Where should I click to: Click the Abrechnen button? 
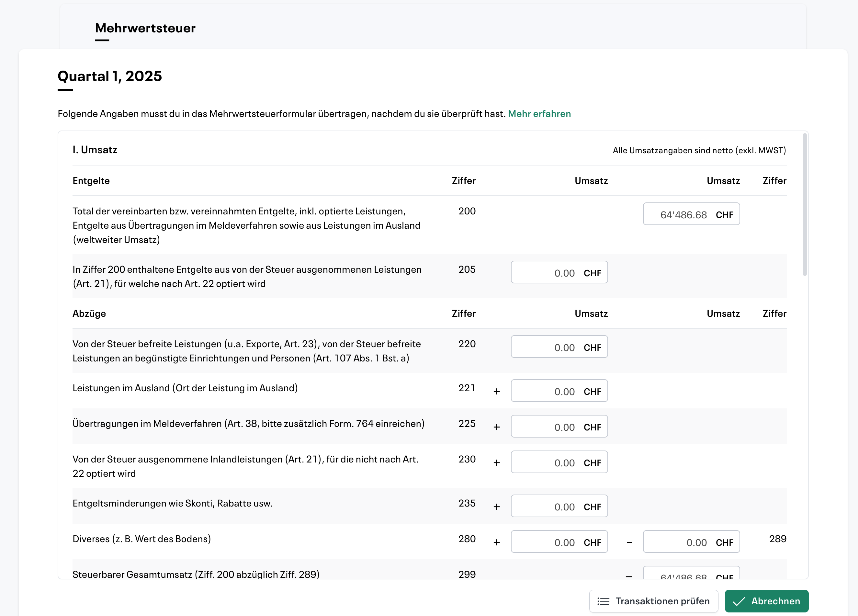[766, 601]
